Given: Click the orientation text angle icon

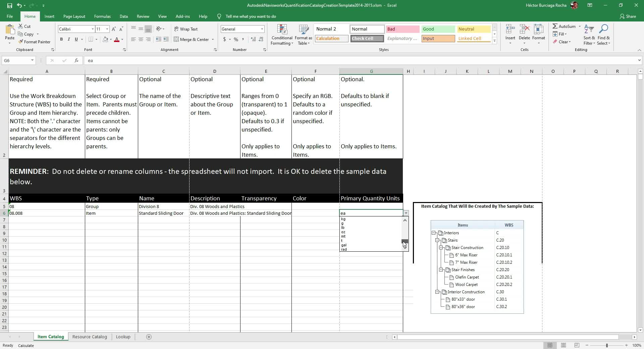Looking at the screenshot, I should coord(159,29).
